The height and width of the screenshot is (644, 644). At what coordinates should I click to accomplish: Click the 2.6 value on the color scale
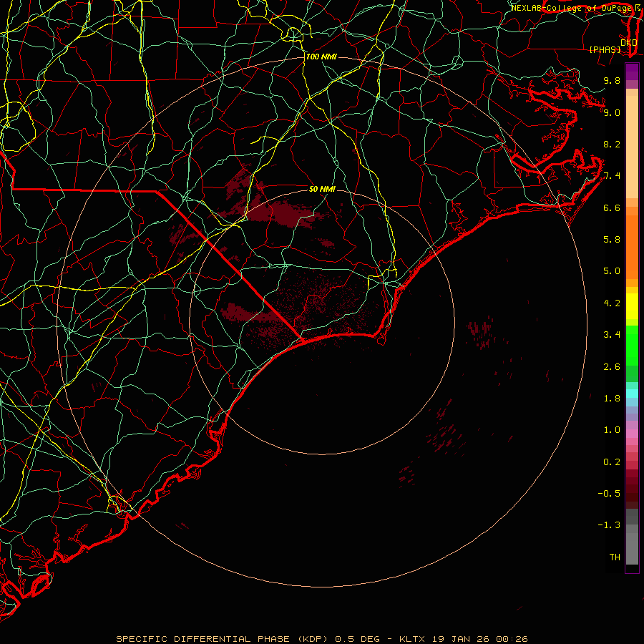coord(612,367)
